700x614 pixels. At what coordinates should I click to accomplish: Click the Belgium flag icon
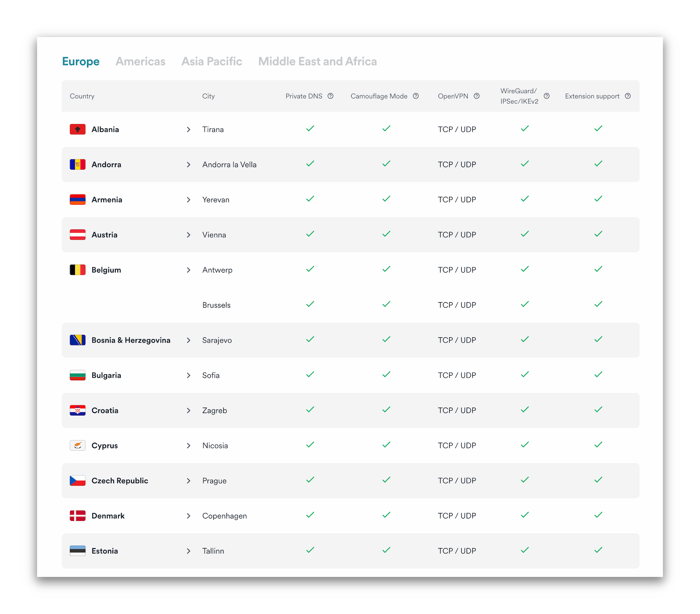point(77,270)
